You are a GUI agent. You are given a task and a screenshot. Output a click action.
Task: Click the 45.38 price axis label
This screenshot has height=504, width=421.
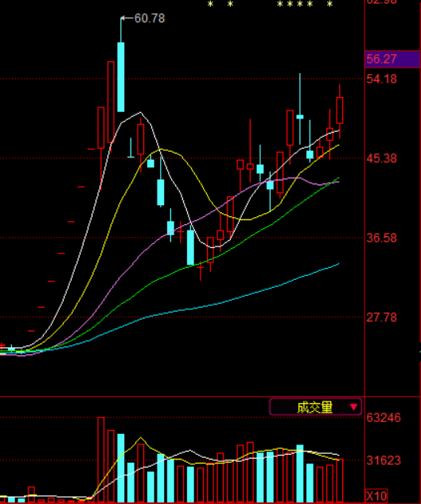(381, 158)
